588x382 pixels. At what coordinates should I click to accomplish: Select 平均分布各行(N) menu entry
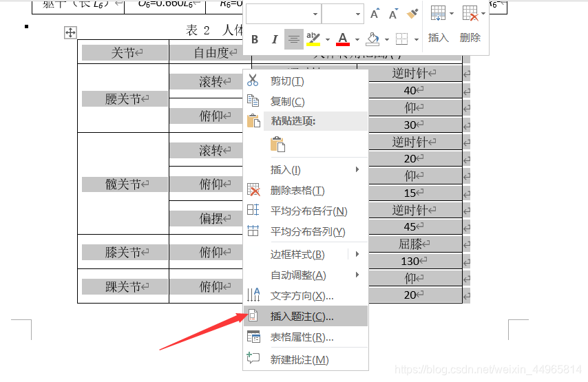[x=306, y=211]
